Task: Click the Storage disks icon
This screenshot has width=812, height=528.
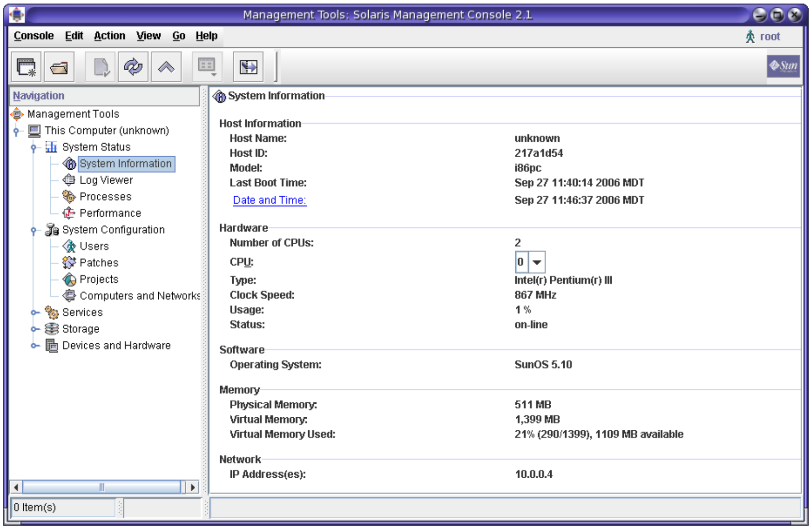Action: coord(52,329)
